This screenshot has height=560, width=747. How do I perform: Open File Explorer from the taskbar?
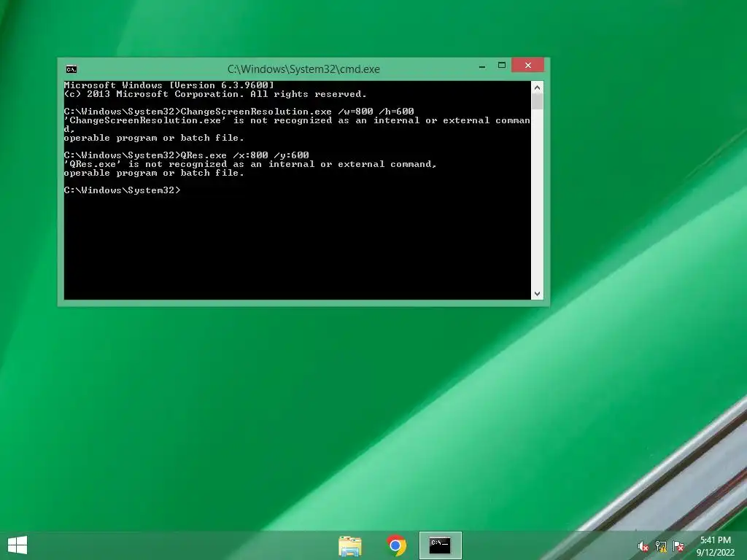(350, 545)
